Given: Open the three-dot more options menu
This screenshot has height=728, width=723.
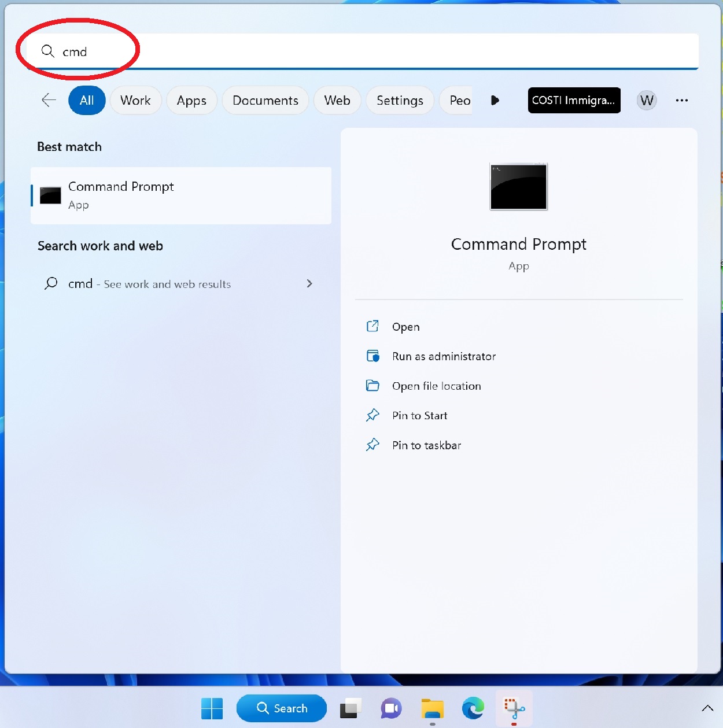Looking at the screenshot, I should [x=682, y=101].
